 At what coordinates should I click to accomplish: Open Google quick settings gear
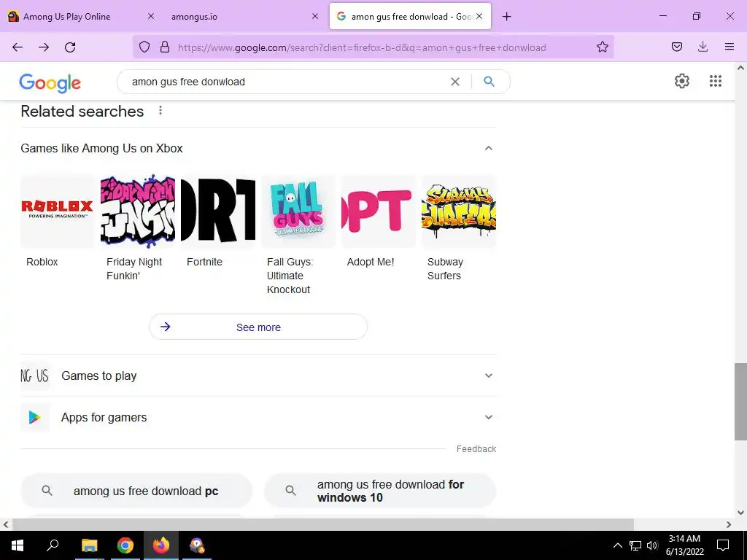point(682,81)
